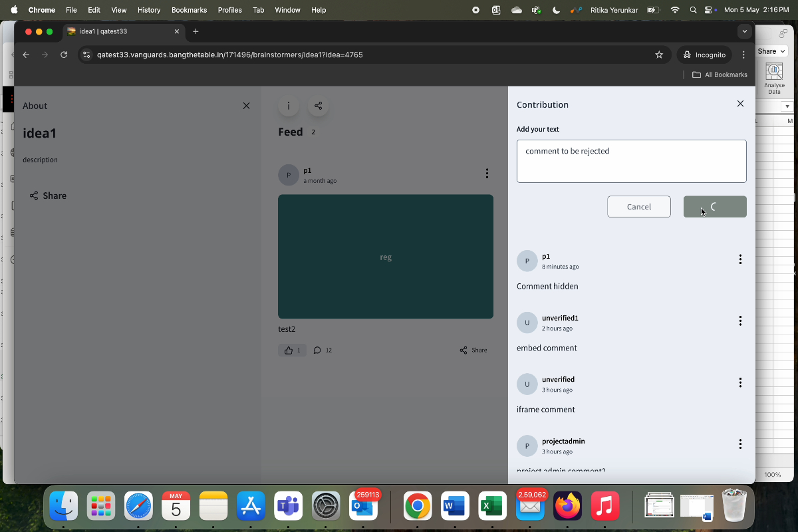Open options for p1 hidden comment
The height and width of the screenshot is (532, 798).
740,259
